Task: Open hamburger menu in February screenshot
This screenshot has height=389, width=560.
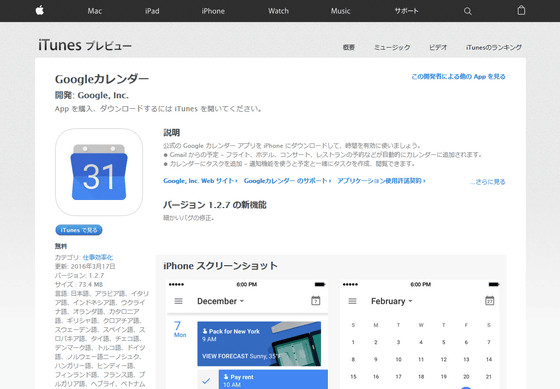Action: click(352, 301)
